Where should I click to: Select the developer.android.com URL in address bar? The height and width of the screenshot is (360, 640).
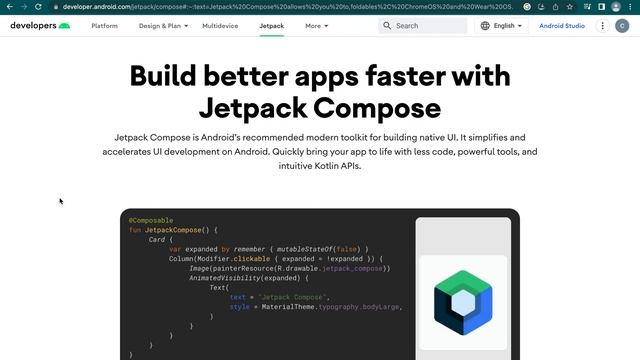coord(287,7)
